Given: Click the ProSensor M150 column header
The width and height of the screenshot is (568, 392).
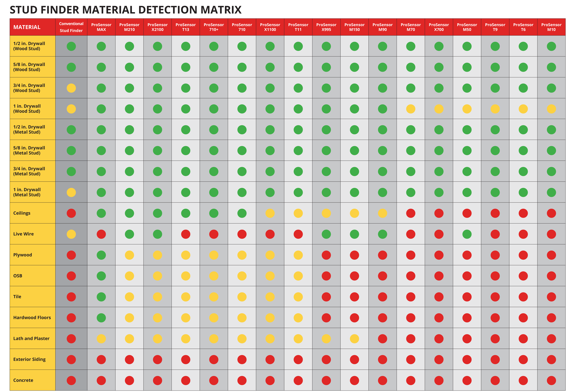Looking at the screenshot, I should pyautogui.click(x=354, y=27).
